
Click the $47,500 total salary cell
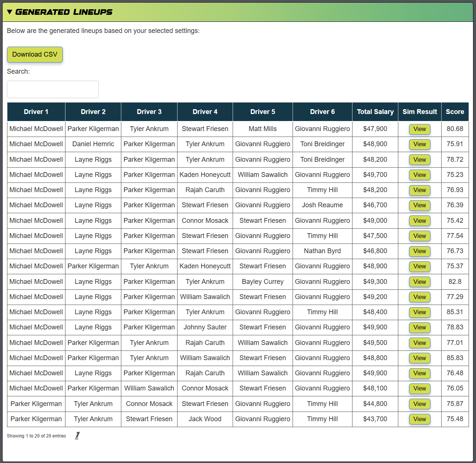coord(375,236)
